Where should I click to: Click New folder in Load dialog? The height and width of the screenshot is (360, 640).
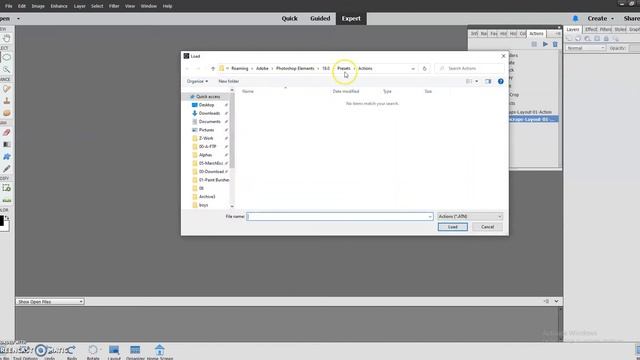click(x=229, y=81)
